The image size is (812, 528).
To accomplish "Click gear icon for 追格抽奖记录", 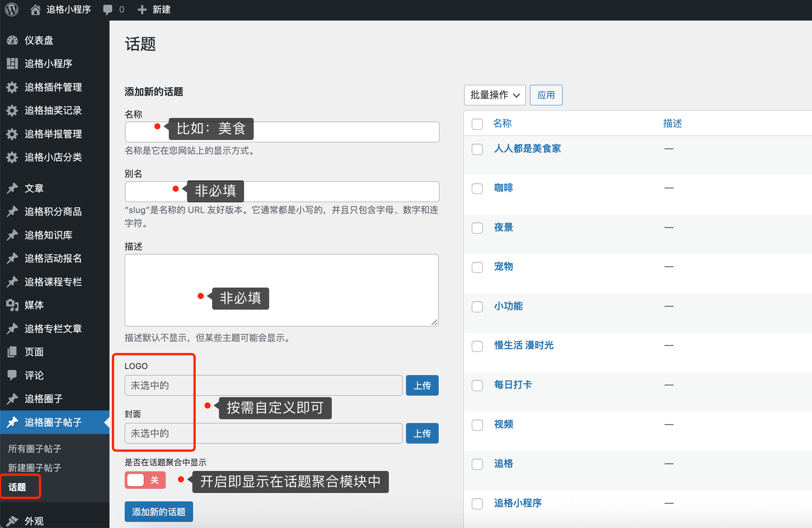I will click(x=12, y=110).
